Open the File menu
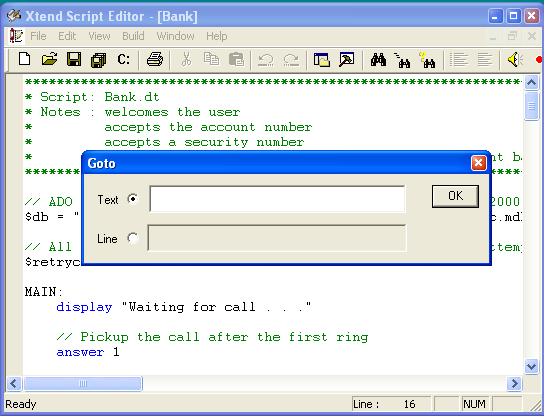 click(x=38, y=36)
